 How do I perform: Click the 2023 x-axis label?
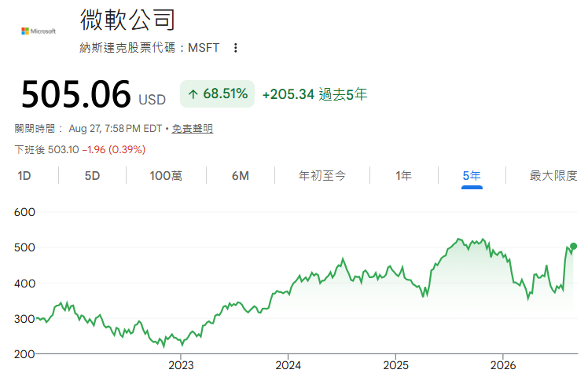click(181, 365)
